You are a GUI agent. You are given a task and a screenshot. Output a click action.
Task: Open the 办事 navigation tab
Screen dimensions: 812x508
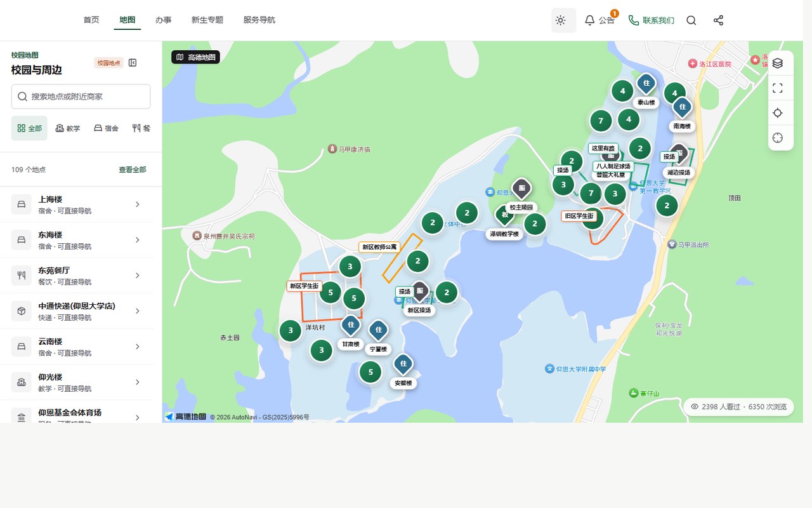click(x=164, y=20)
